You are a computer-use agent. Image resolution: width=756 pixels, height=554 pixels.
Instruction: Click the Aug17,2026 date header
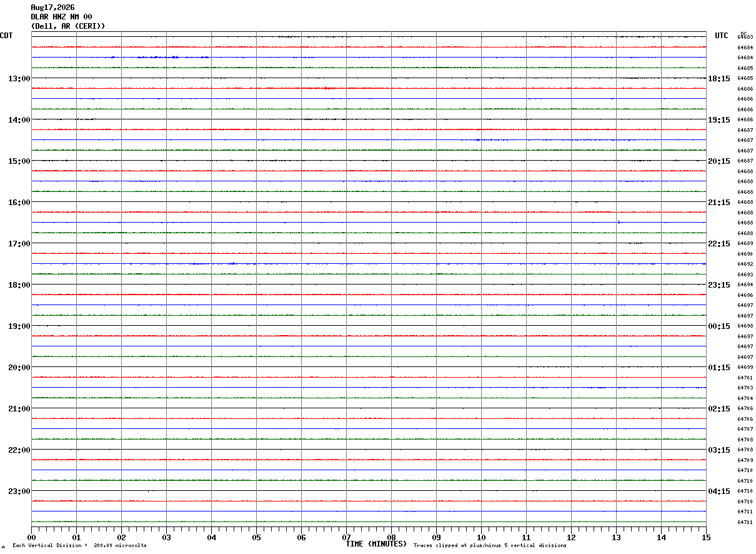[52, 8]
